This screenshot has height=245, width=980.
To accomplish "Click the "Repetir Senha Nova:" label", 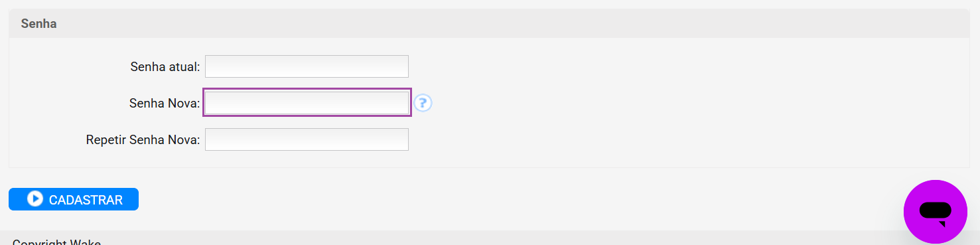I will pos(143,140).
